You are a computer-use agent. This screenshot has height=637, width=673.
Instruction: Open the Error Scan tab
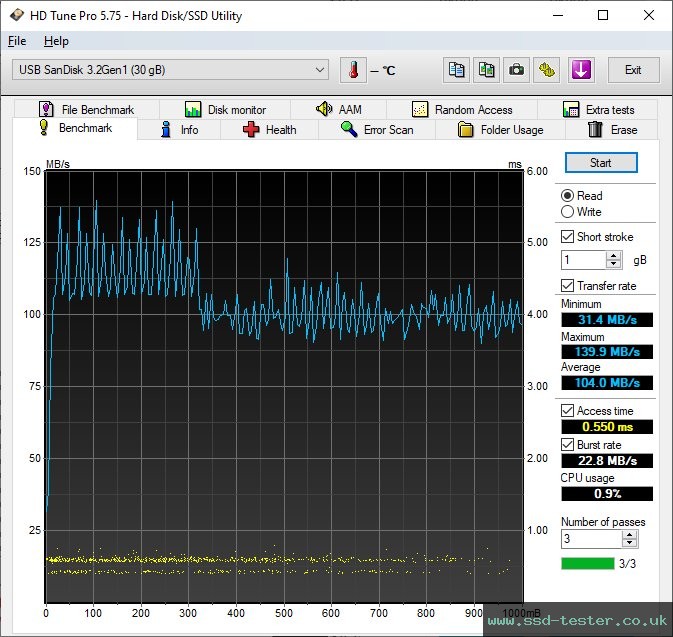pyautogui.click(x=377, y=130)
